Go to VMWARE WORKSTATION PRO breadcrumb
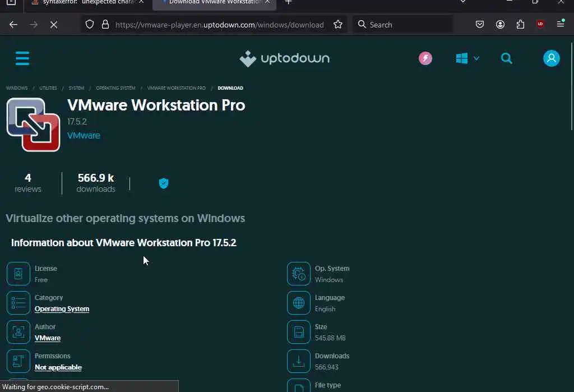 coord(177,88)
